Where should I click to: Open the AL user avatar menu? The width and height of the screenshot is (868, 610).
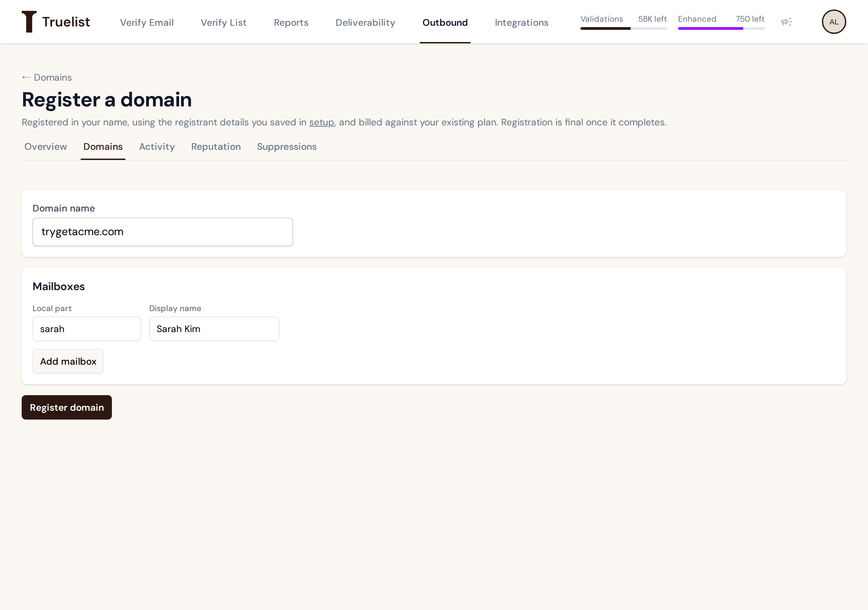point(834,22)
